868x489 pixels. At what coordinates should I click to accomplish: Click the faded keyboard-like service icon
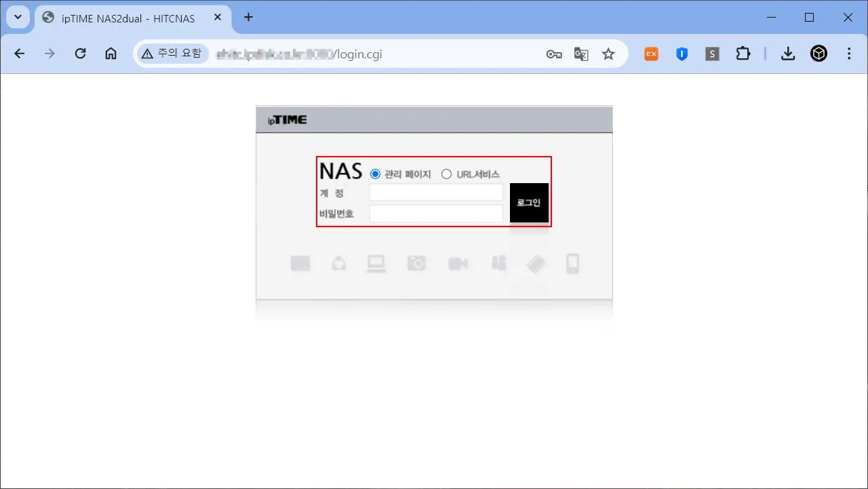[300, 264]
